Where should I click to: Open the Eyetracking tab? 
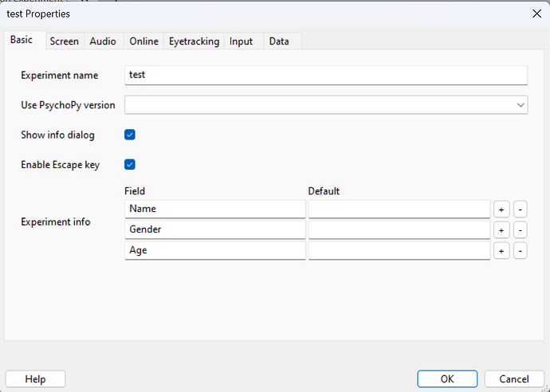pos(194,41)
